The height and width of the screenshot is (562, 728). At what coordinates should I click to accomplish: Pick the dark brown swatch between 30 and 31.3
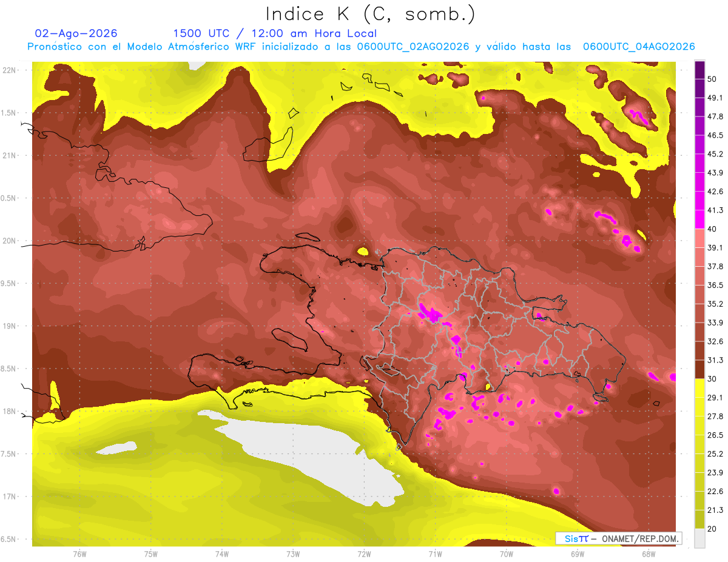click(x=699, y=369)
